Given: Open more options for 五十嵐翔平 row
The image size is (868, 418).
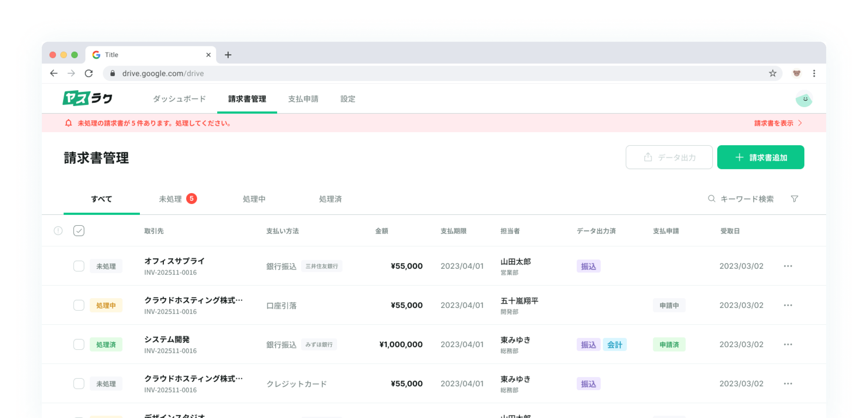Looking at the screenshot, I should point(788,305).
